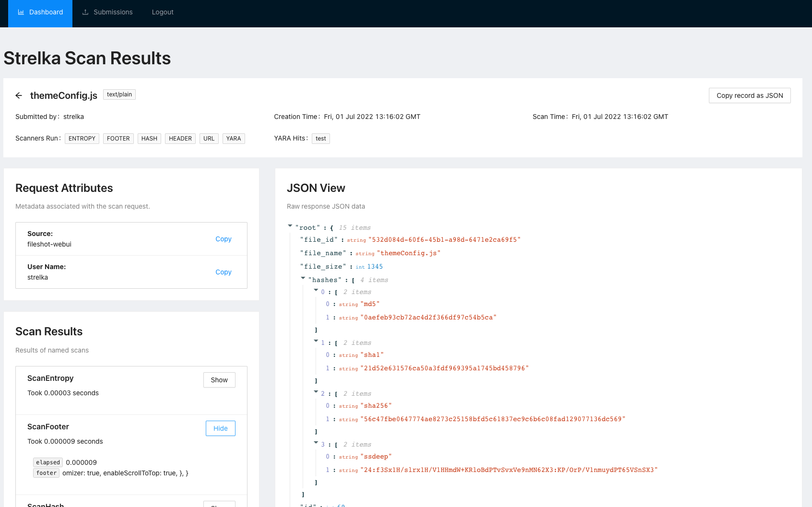Click the back arrow next to themeConfig.js
Image resolution: width=812 pixels, height=507 pixels.
click(19, 95)
